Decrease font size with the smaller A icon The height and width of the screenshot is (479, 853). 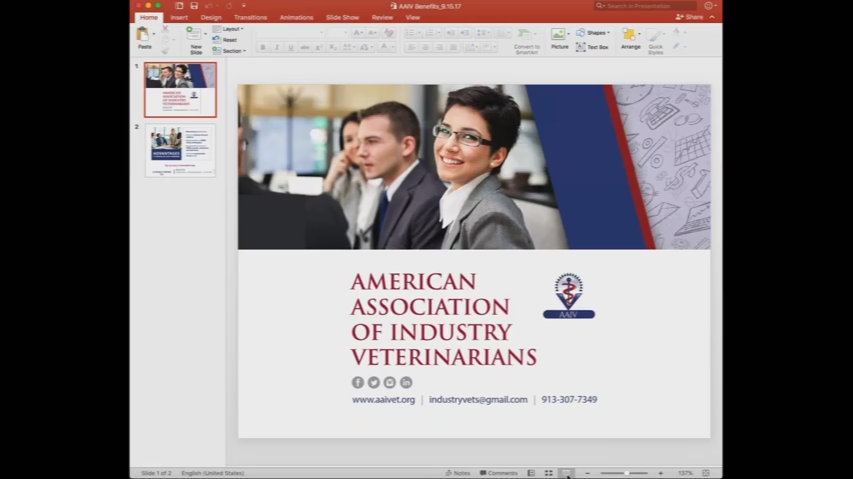372,33
